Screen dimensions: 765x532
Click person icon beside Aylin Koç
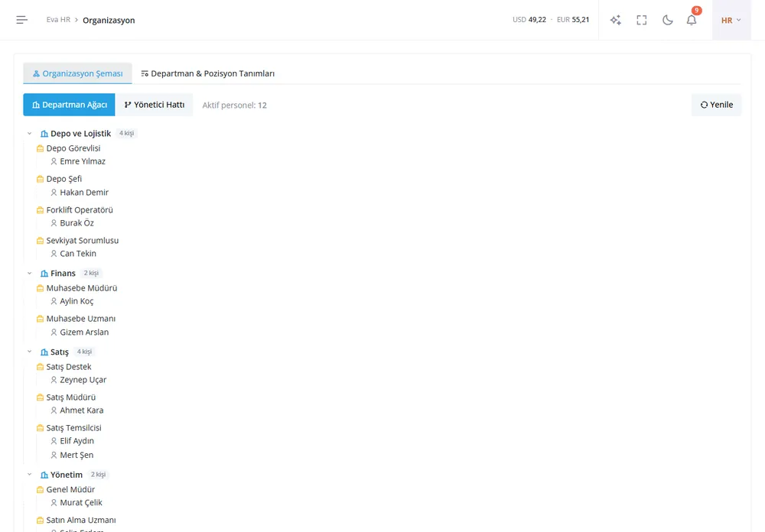pyautogui.click(x=54, y=301)
